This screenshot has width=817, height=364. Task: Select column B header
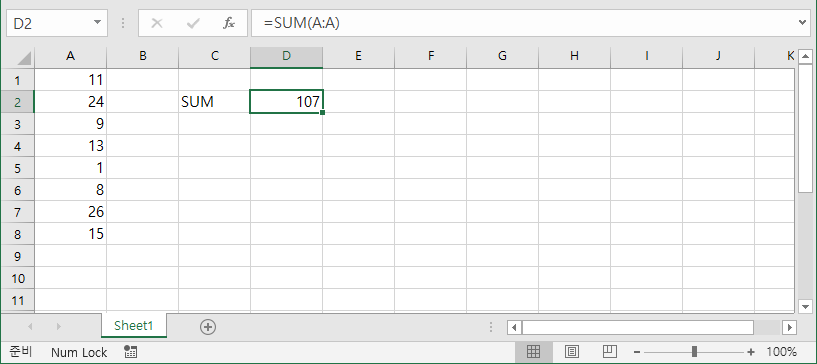[142, 56]
